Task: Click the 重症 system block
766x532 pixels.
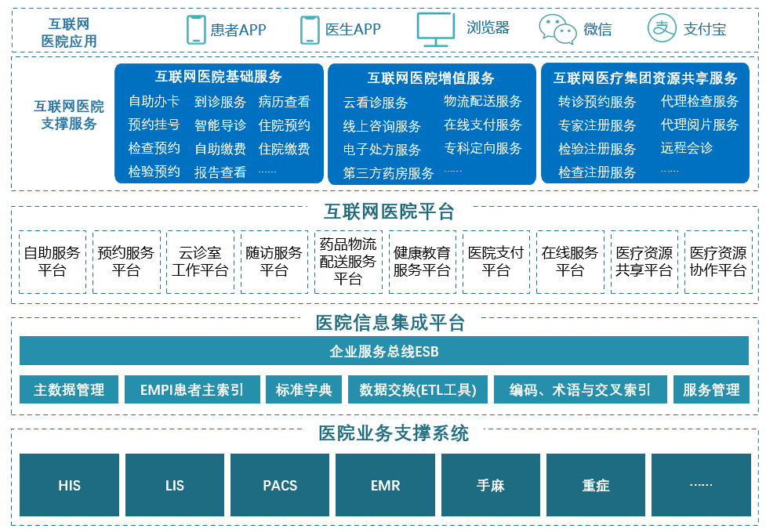Action: pyautogui.click(x=596, y=485)
